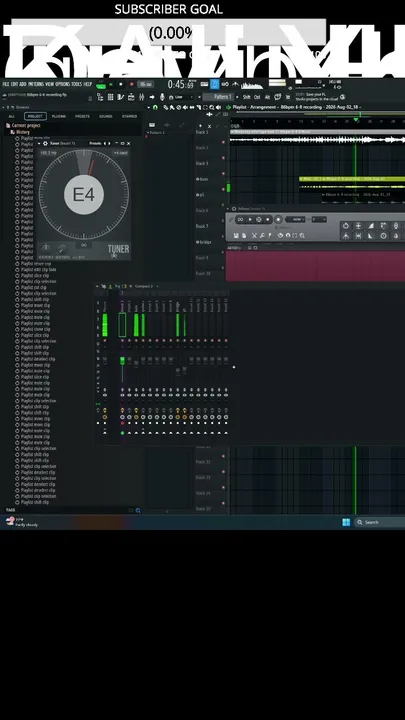Select the Playlist pencil draw tool
The height and width of the screenshot is (720, 405).
pos(166,107)
